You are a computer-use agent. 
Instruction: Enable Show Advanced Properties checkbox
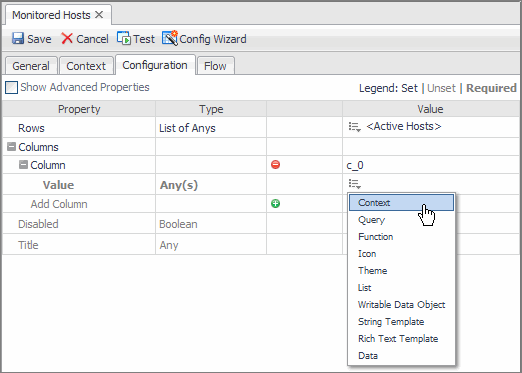pyautogui.click(x=11, y=88)
